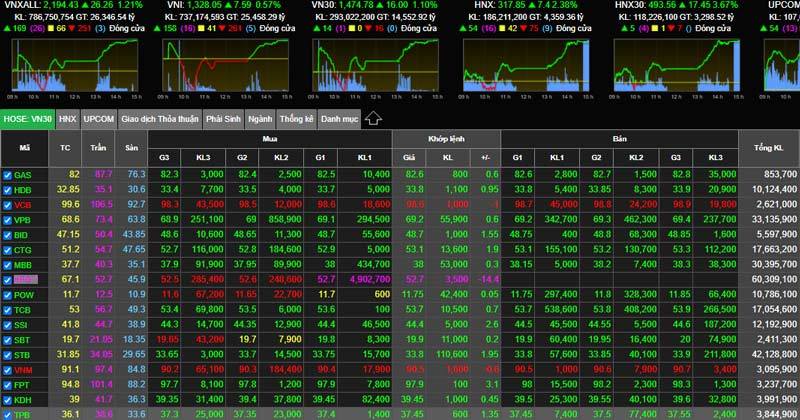Switch to the HNX tab

tap(67, 118)
